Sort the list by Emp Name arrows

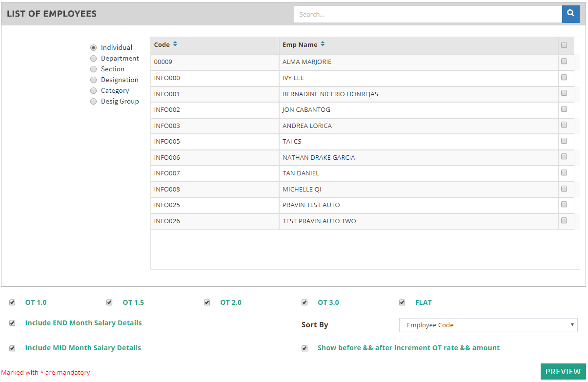coord(323,44)
